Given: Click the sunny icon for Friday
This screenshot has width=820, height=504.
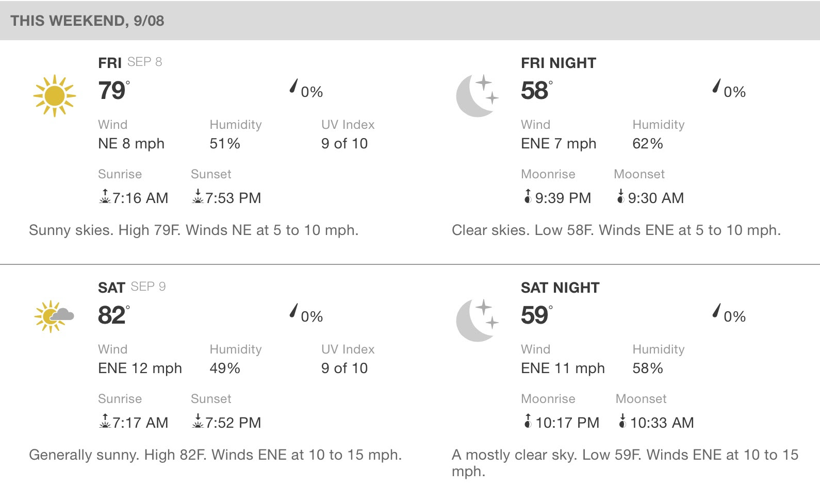Looking at the screenshot, I should (x=54, y=96).
